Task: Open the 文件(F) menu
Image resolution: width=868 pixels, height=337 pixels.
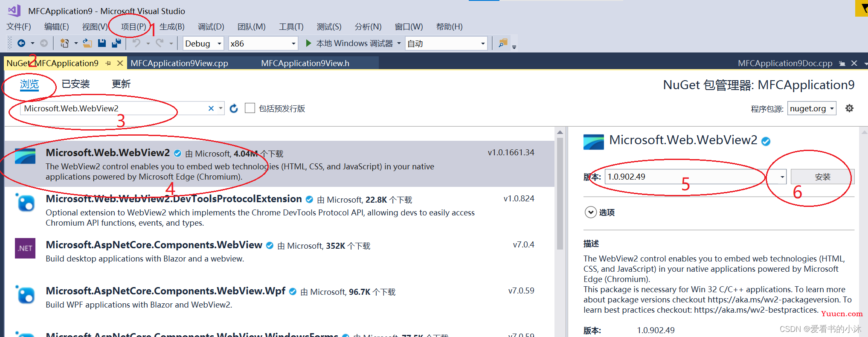Action: click(x=19, y=26)
